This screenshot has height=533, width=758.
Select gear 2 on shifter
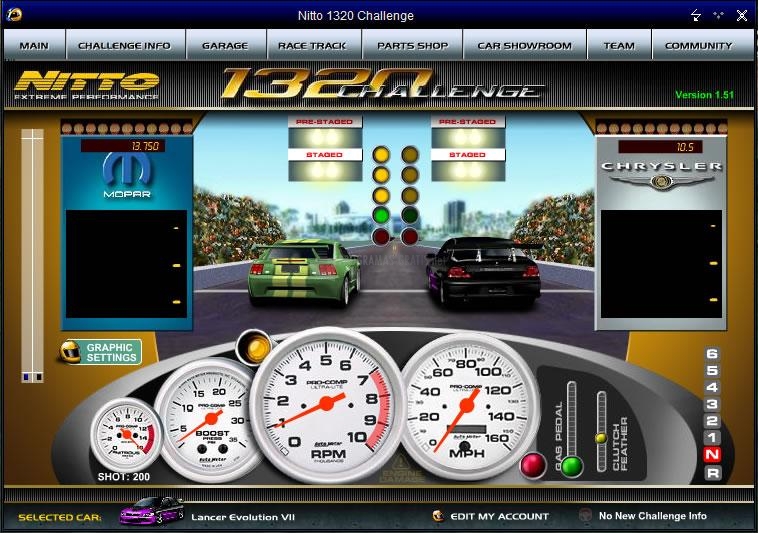pos(712,421)
